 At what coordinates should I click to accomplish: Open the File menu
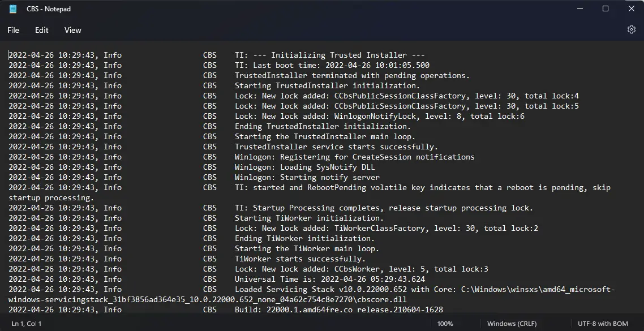click(13, 30)
